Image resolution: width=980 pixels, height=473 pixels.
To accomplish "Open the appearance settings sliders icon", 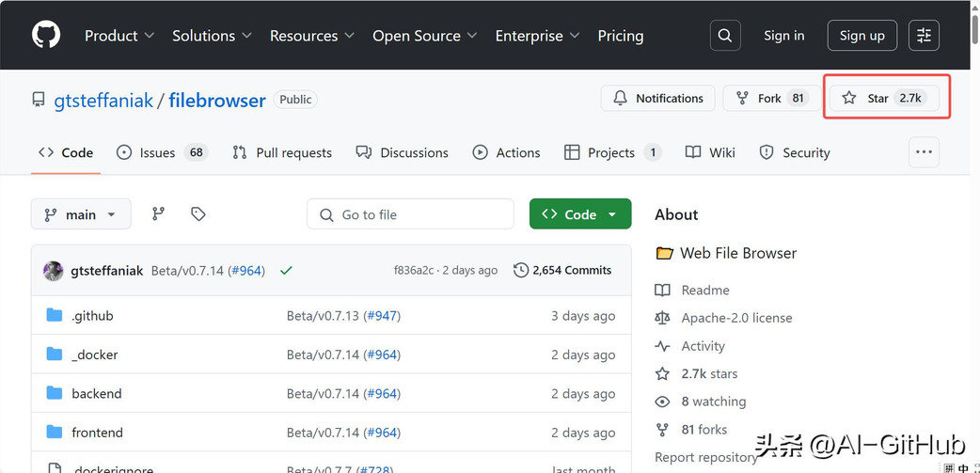I will click(924, 36).
